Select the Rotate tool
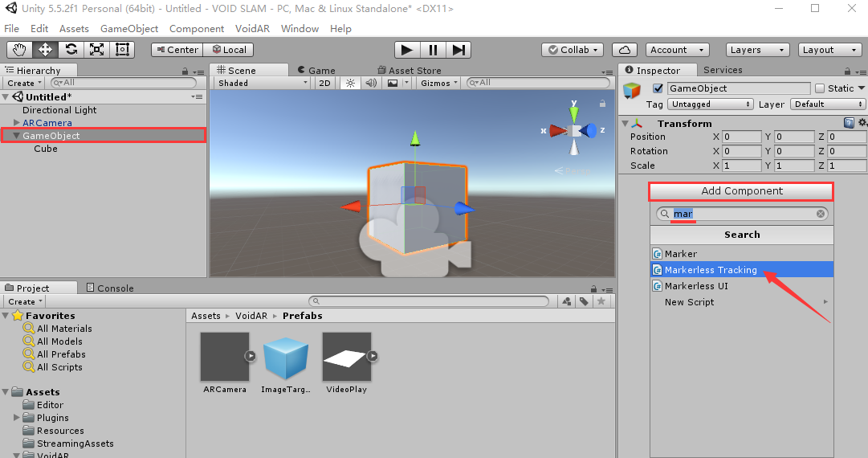868x458 pixels. pyautogui.click(x=71, y=50)
